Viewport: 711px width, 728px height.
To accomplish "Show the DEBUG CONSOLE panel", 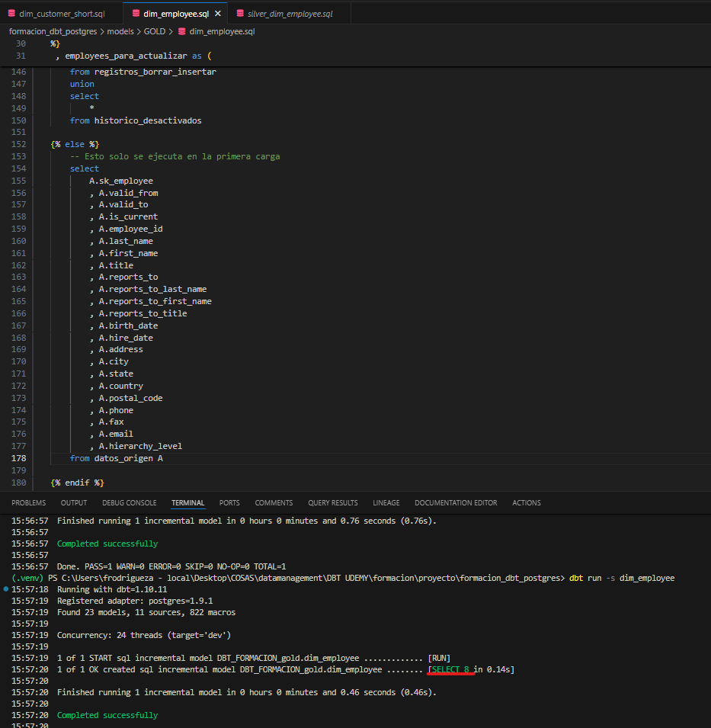I will point(129,503).
